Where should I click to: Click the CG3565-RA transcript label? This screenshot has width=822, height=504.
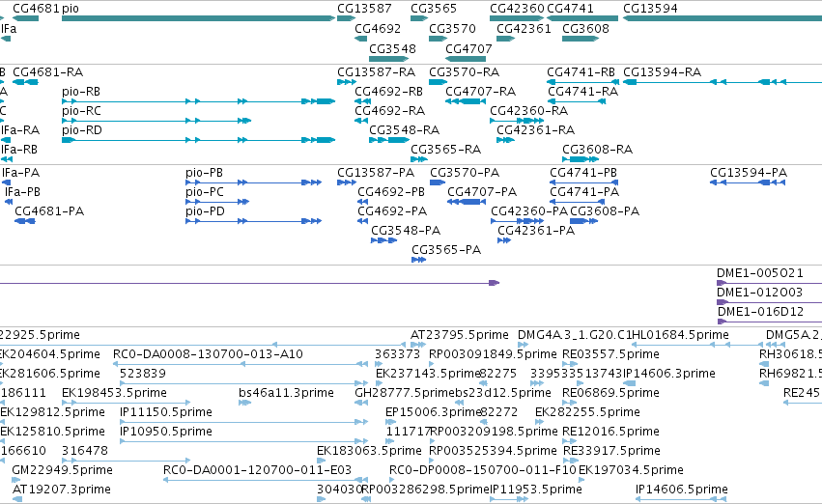[x=445, y=150]
